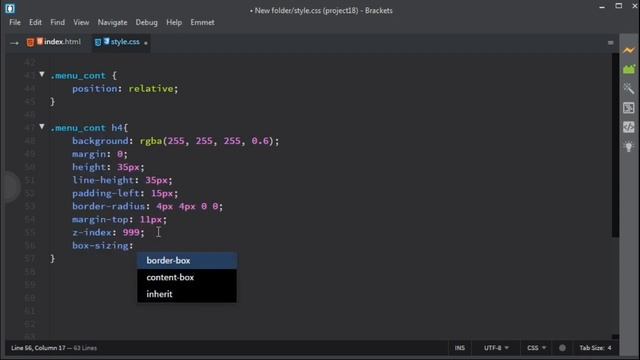Click the Line 56, Column 17 cursor info
Viewport: 640px width, 360px height.
(38, 348)
